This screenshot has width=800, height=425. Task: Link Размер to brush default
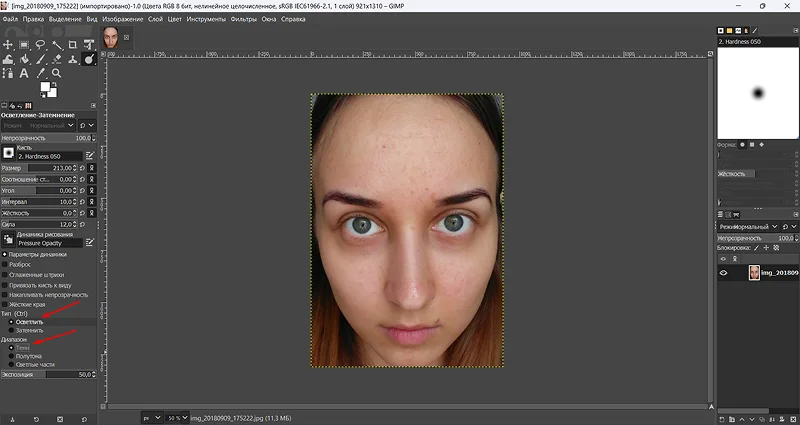[x=92, y=168]
